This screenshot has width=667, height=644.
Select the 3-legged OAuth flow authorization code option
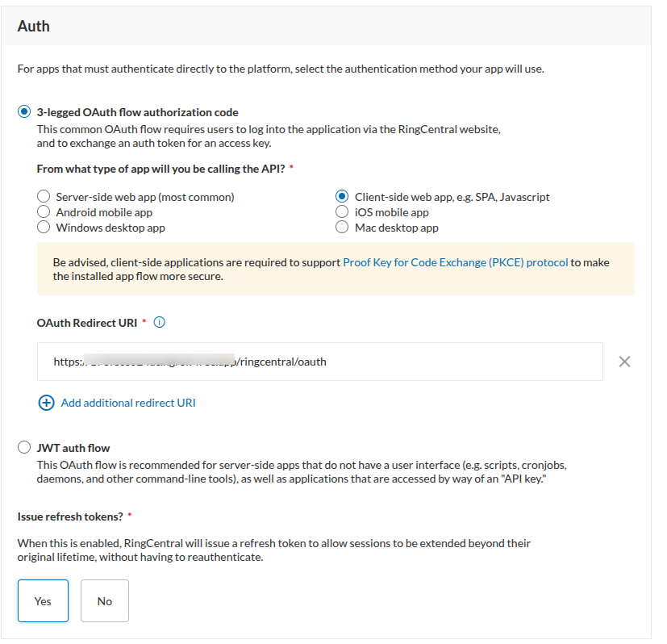point(23,111)
